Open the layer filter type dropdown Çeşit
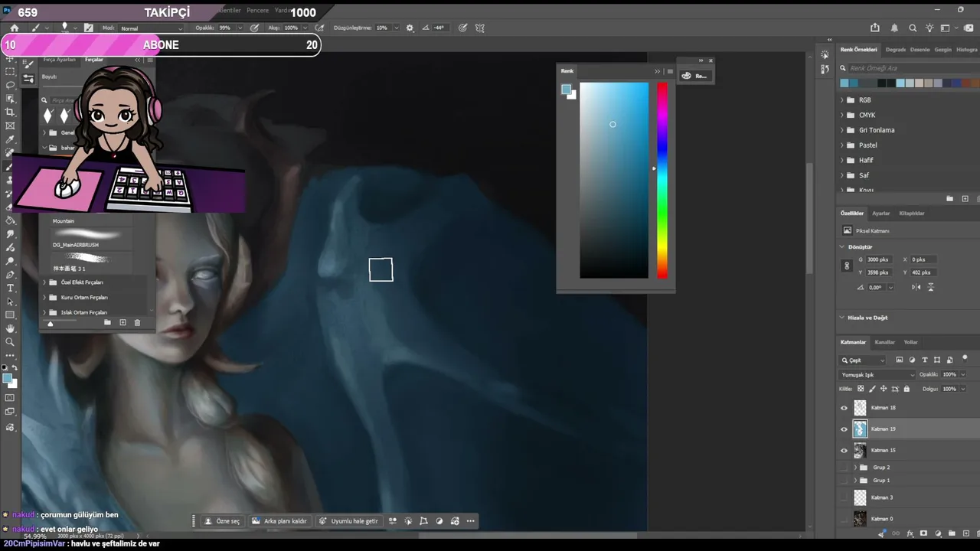The height and width of the screenshot is (551, 980). pos(864,360)
